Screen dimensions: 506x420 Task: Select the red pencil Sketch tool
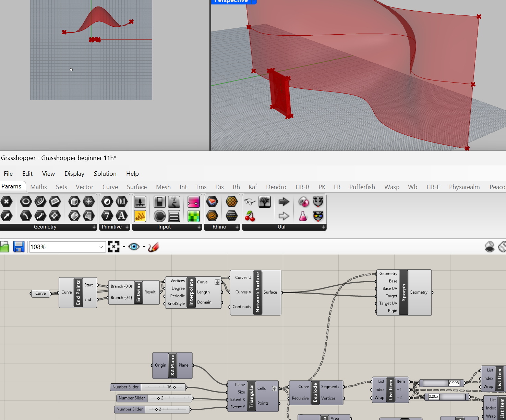tap(154, 247)
